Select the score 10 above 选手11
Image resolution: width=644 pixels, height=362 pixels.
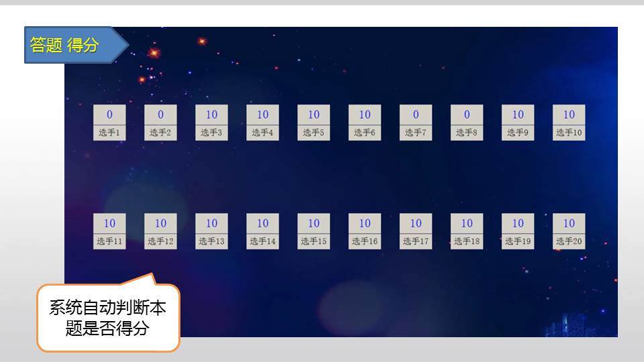pos(109,223)
